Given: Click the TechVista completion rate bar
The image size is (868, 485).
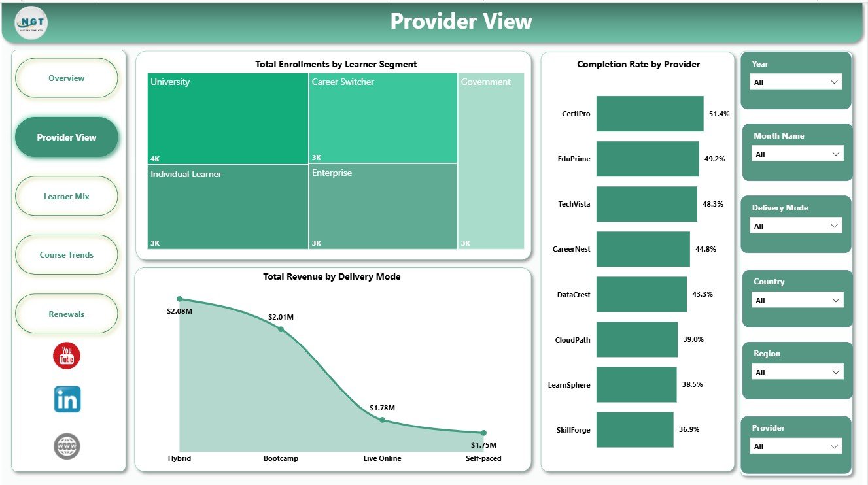Looking at the screenshot, I should 646,204.
